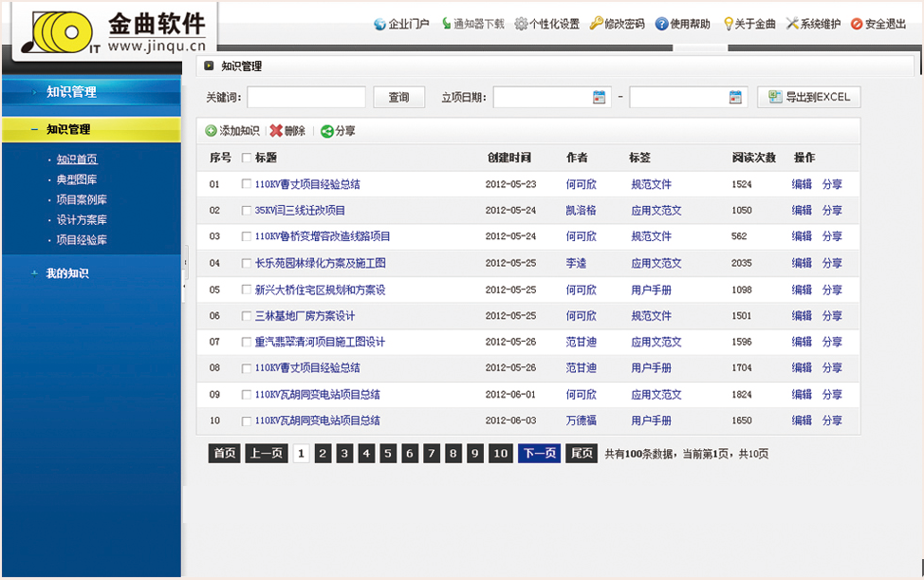
Task: Expand the 我的知识 sidebar section
Action: point(35,273)
